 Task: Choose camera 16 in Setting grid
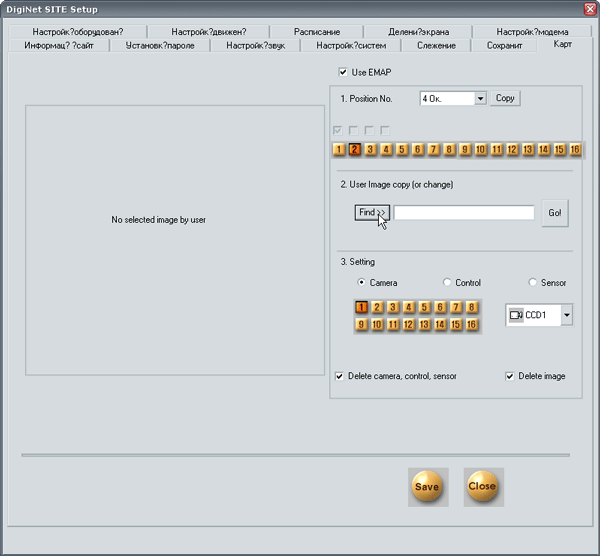click(x=471, y=324)
